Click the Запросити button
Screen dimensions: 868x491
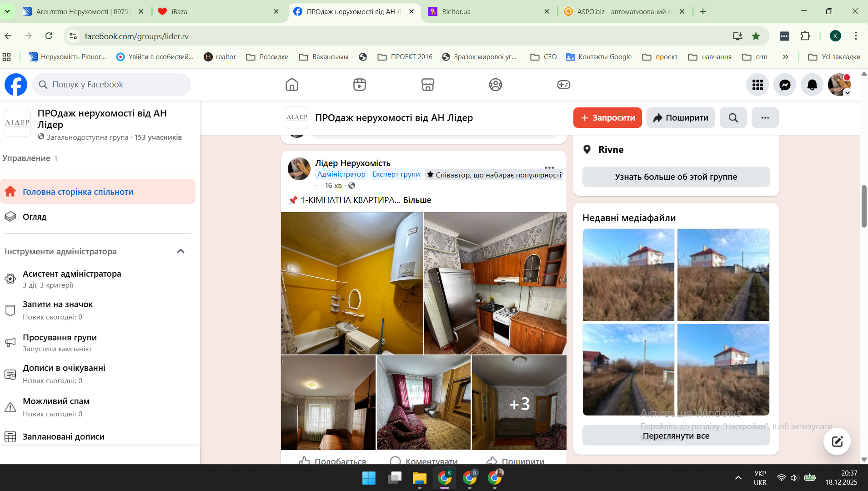point(607,118)
